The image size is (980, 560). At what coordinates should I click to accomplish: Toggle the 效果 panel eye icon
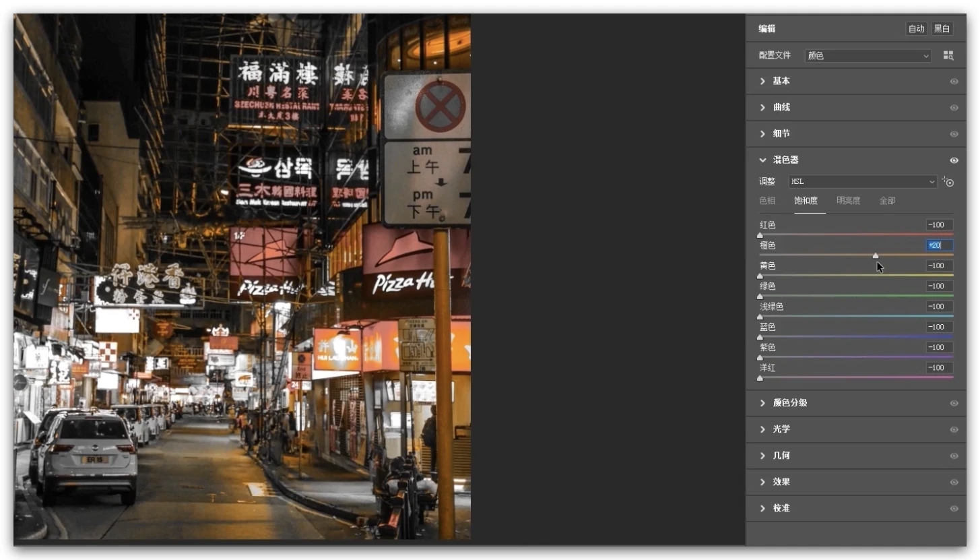[x=954, y=483]
